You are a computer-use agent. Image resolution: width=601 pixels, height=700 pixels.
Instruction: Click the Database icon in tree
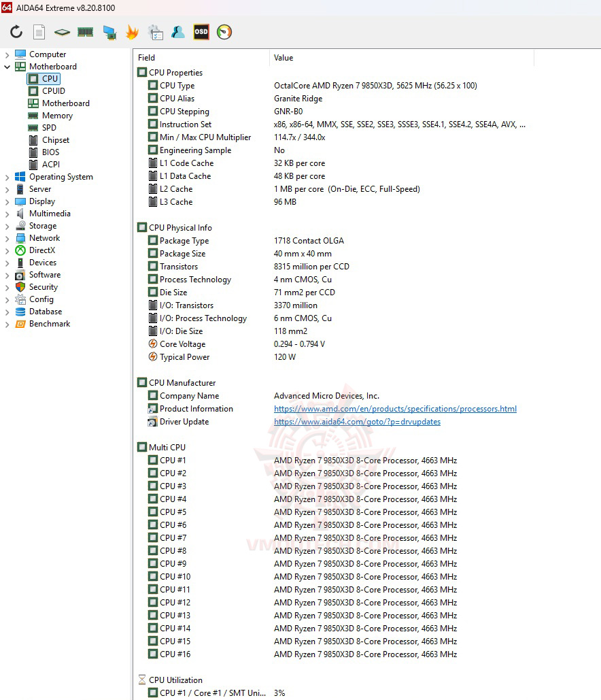pyautogui.click(x=20, y=312)
